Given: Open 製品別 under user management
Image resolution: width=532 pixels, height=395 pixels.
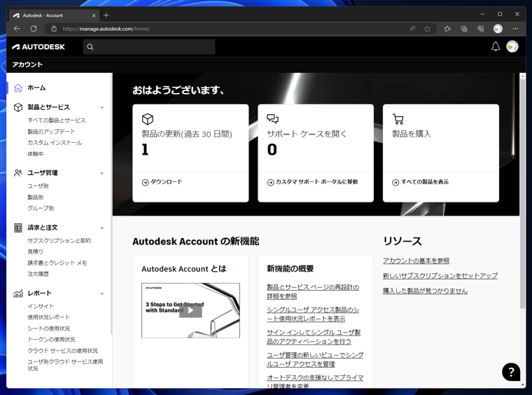Looking at the screenshot, I should [x=35, y=197].
